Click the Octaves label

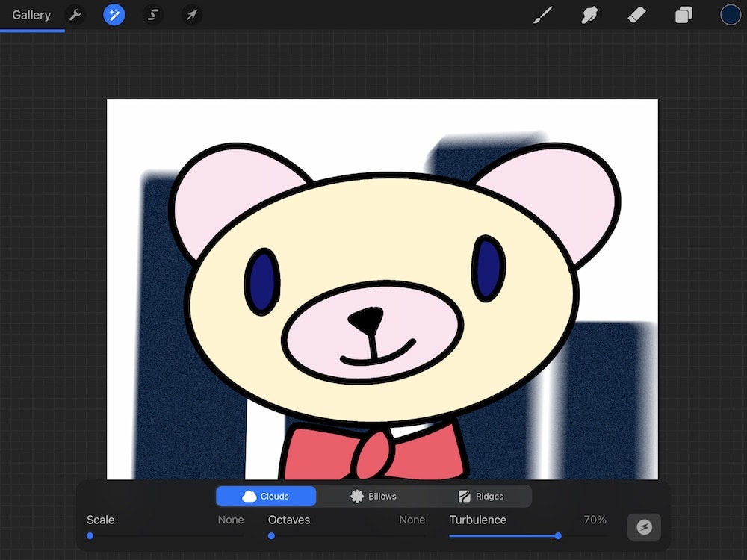[288, 520]
